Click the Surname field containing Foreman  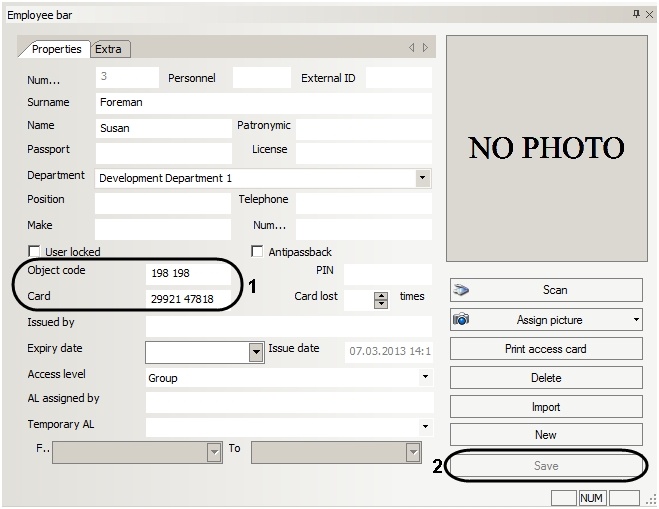pos(264,103)
